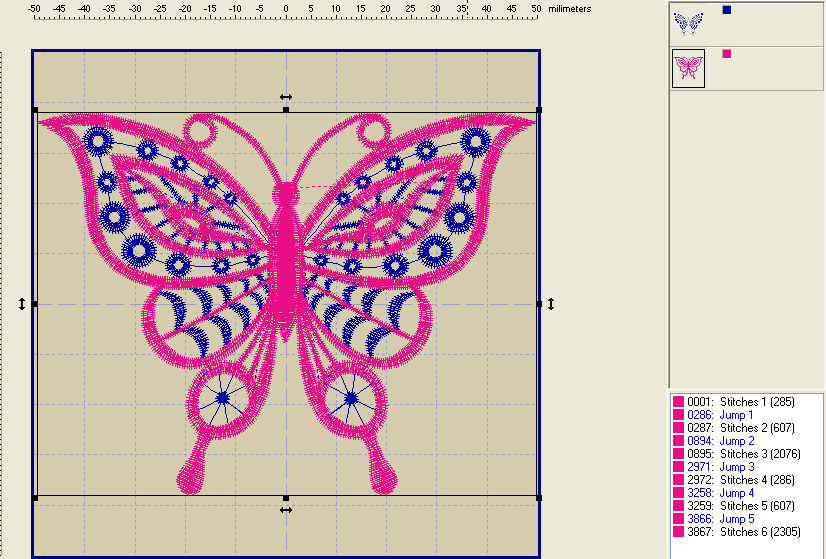
Task: Click the butterfly's pink body in the canvas
Action: point(287,263)
